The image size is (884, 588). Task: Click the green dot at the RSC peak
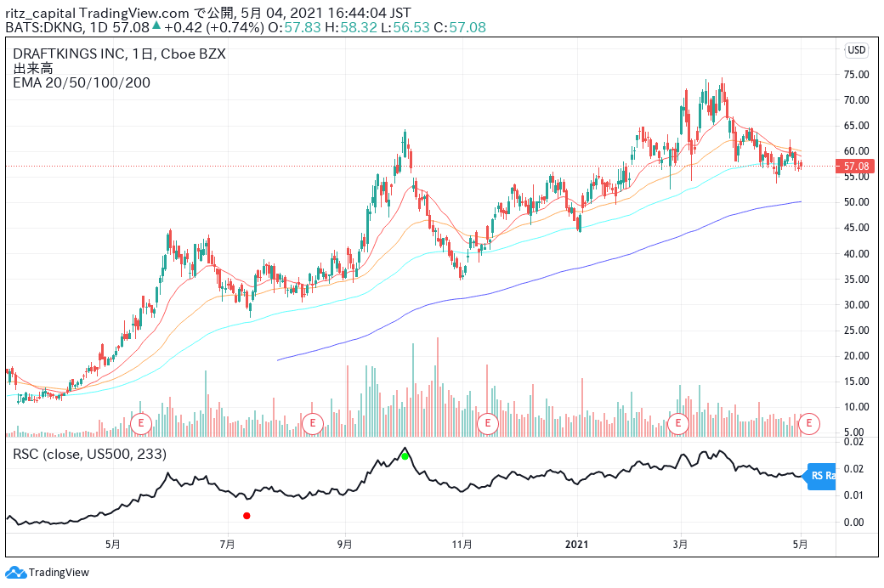point(405,456)
